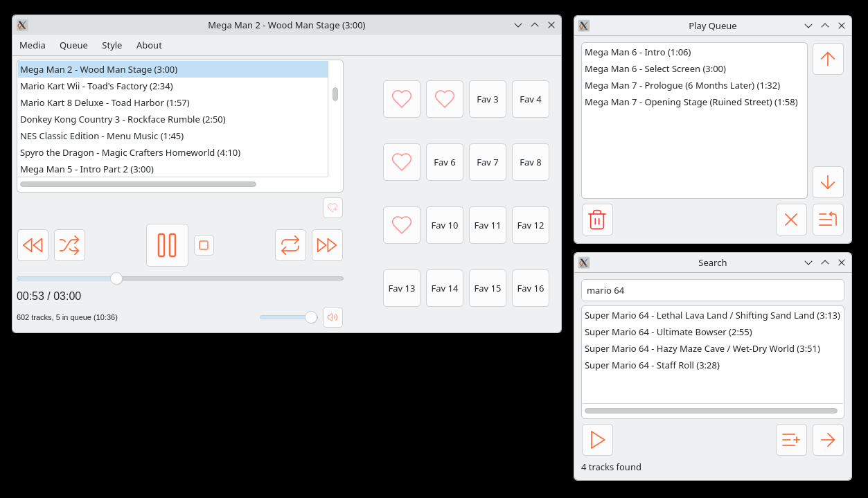Screen dimensions: 868x498
Task: Add search result to queue with list-plus icon
Action: (791, 440)
